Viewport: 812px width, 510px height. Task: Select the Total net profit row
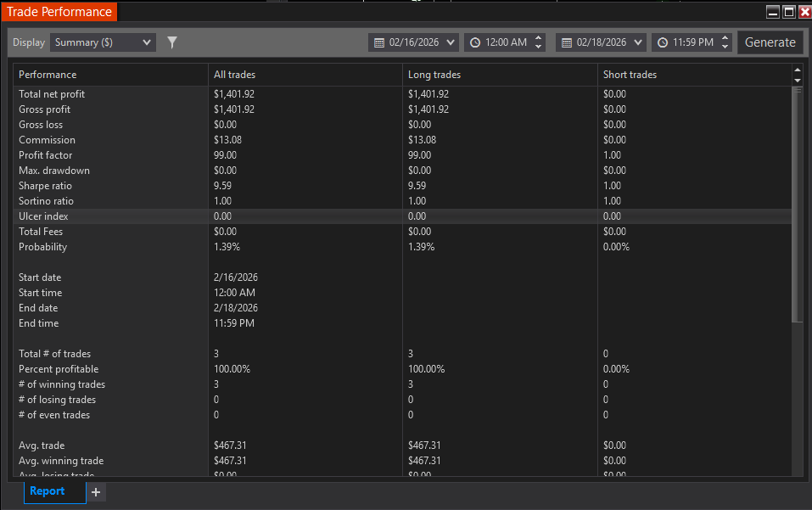coord(402,94)
